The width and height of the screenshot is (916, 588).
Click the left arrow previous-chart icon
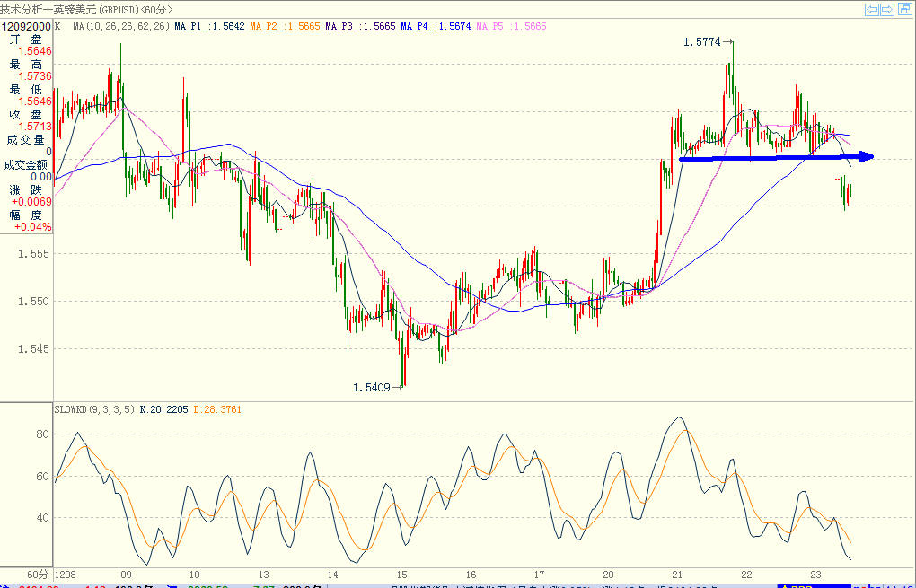(x=872, y=9)
